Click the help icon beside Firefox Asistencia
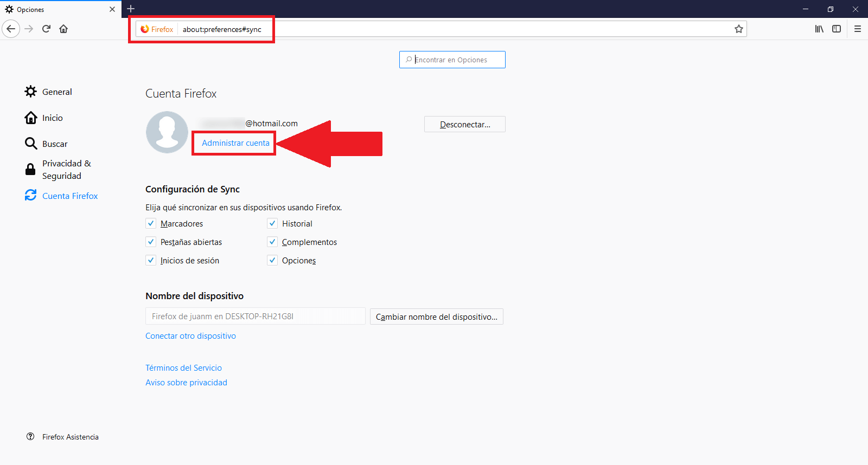This screenshot has height=465, width=868. 30,436
